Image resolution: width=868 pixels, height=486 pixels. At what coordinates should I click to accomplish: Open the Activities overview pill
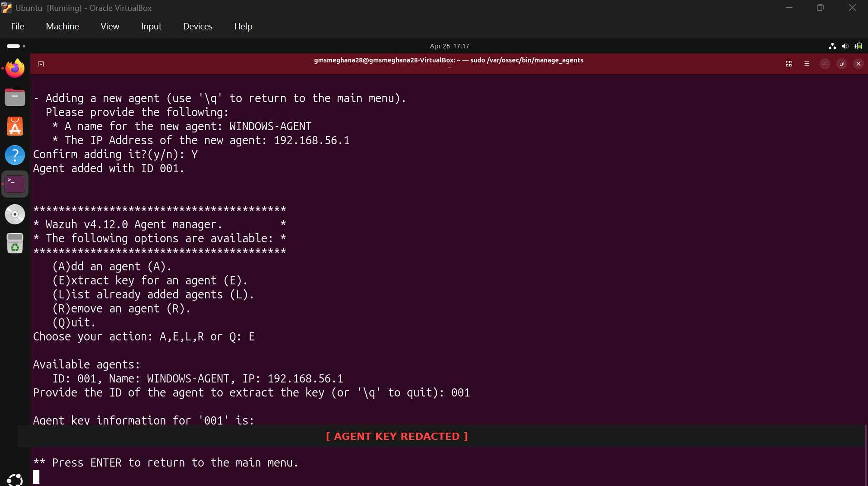click(16, 46)
